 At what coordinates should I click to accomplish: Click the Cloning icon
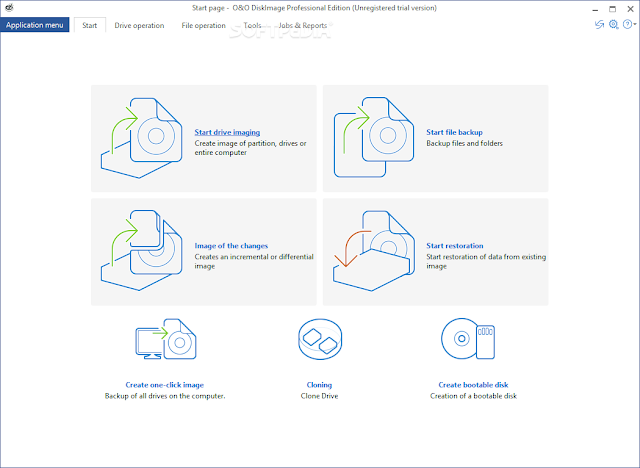point(318,344)
